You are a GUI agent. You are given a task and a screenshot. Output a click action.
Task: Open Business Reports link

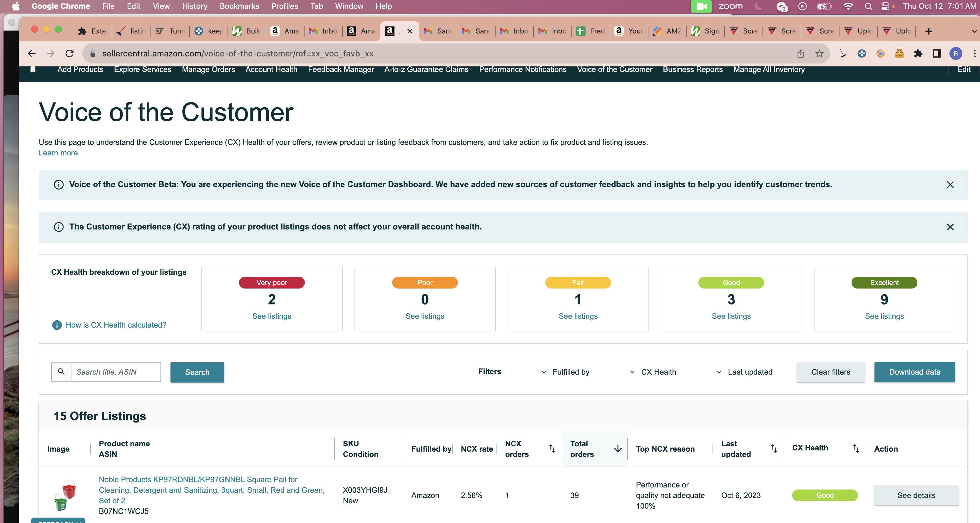693,69
